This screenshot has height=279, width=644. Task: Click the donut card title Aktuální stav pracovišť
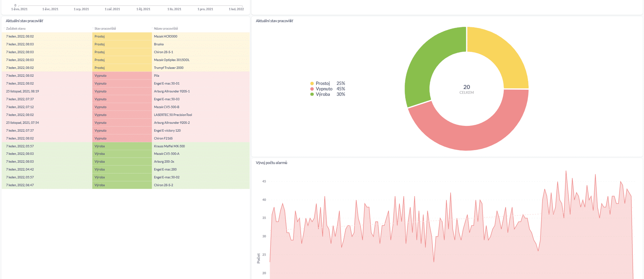274,21
